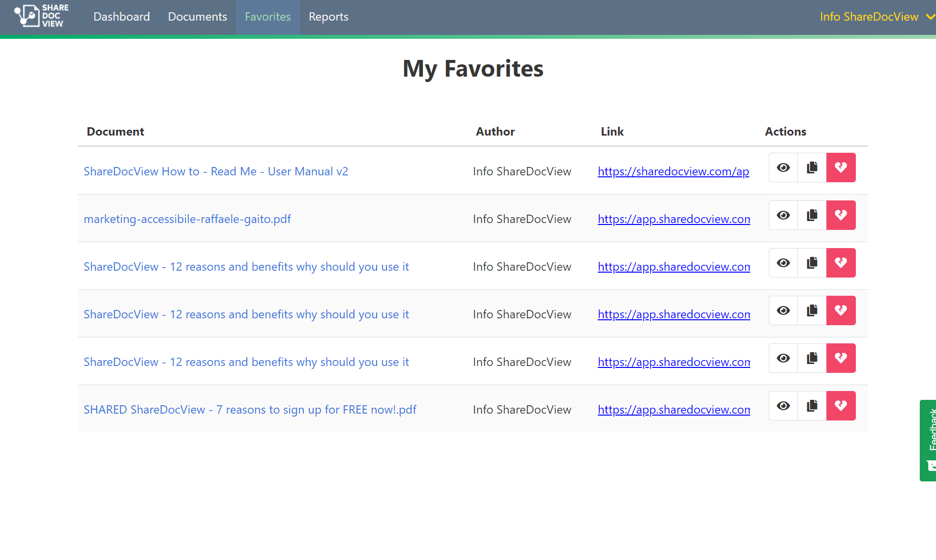Unfavorite the second '12 reasons and benefits' entry

[841, 310]
